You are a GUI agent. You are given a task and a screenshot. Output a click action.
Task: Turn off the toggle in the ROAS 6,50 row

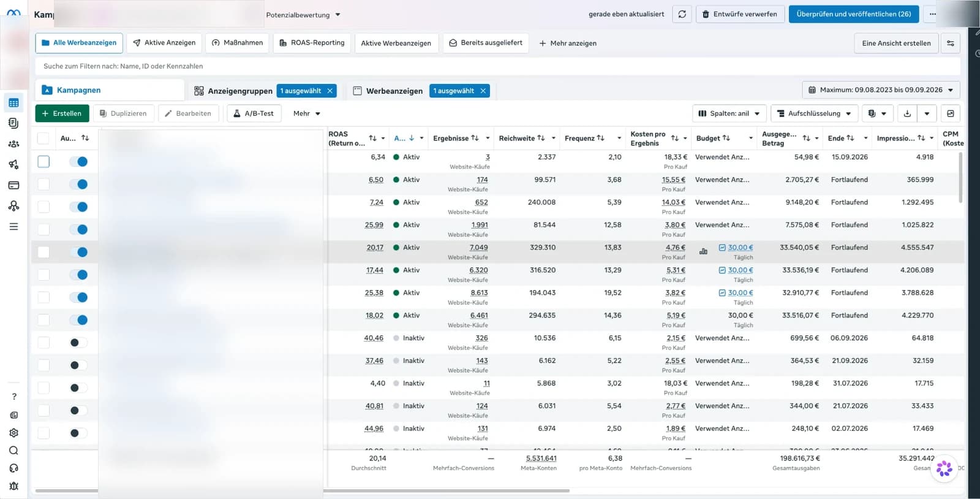(78, 184)
